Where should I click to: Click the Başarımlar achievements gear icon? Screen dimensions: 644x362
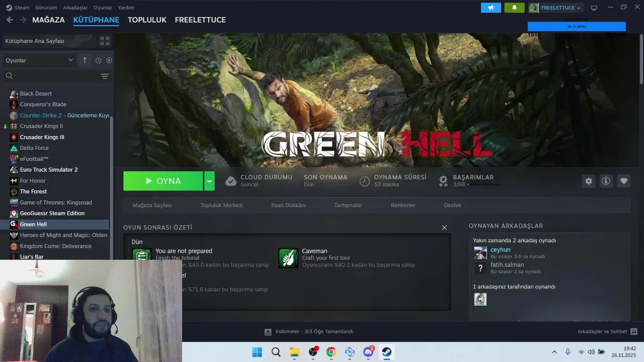(x=443, y=181)
